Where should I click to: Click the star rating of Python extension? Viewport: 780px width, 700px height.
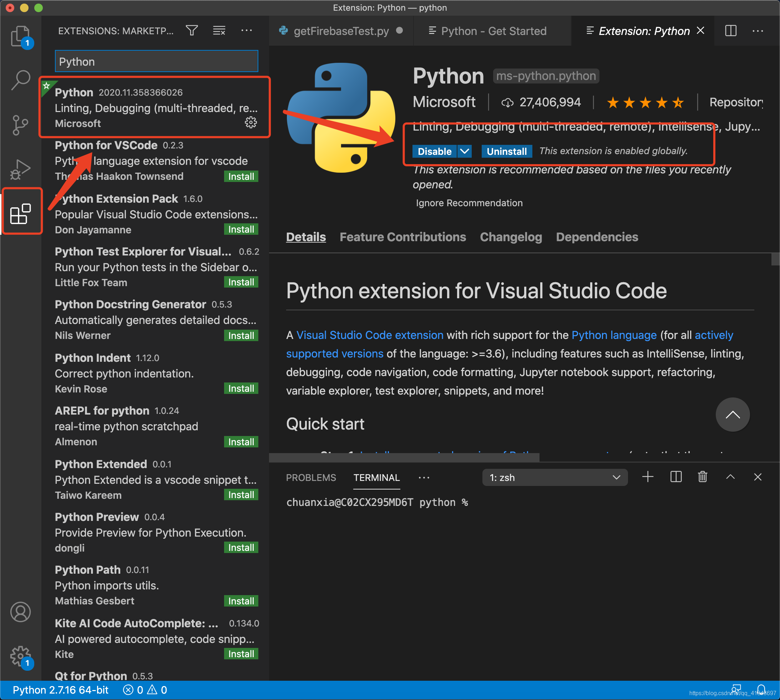click(x=645, y=103)
